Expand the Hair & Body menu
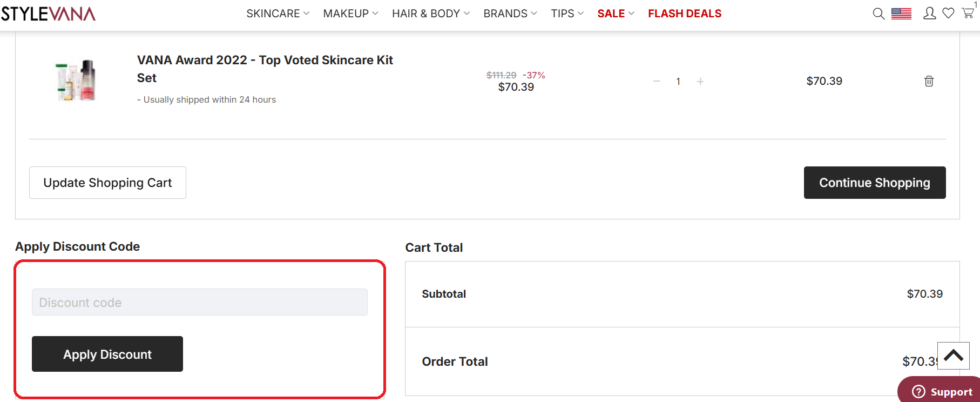 (430, 14)
